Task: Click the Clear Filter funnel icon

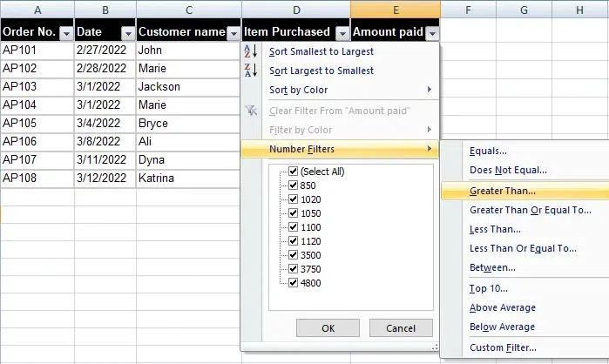Action: pos(251,110)
